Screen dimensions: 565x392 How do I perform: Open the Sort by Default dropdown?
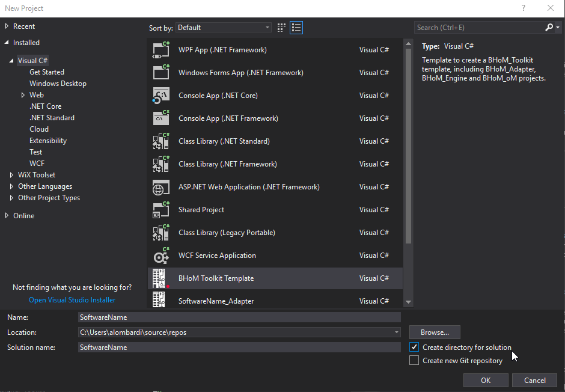click(x=224, y=28)
